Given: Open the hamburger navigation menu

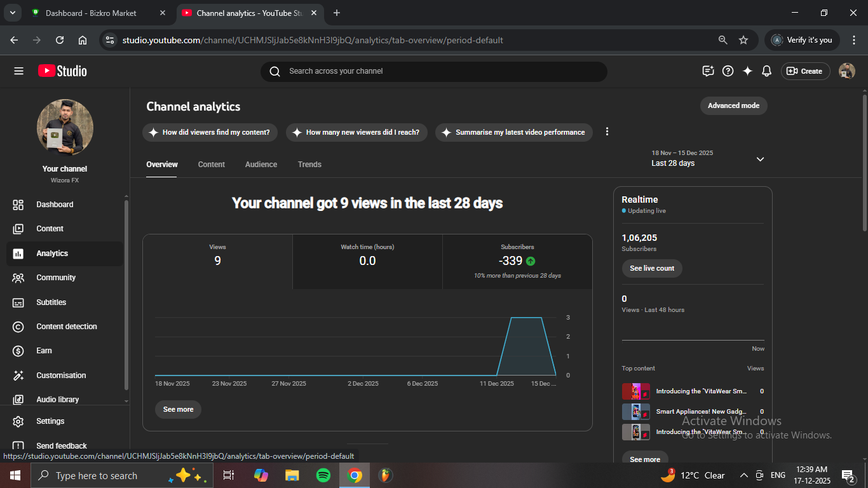Looking at the screenshot, I should click(18, 71).
